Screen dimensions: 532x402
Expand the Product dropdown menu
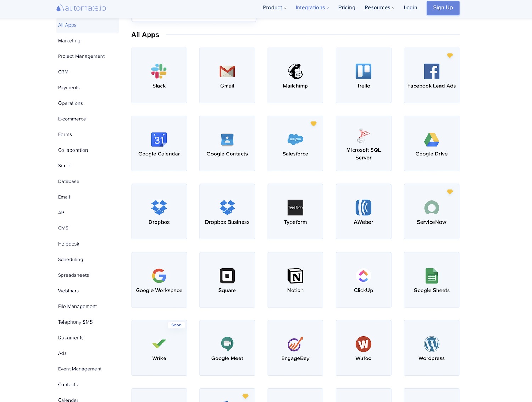(274, 7)
